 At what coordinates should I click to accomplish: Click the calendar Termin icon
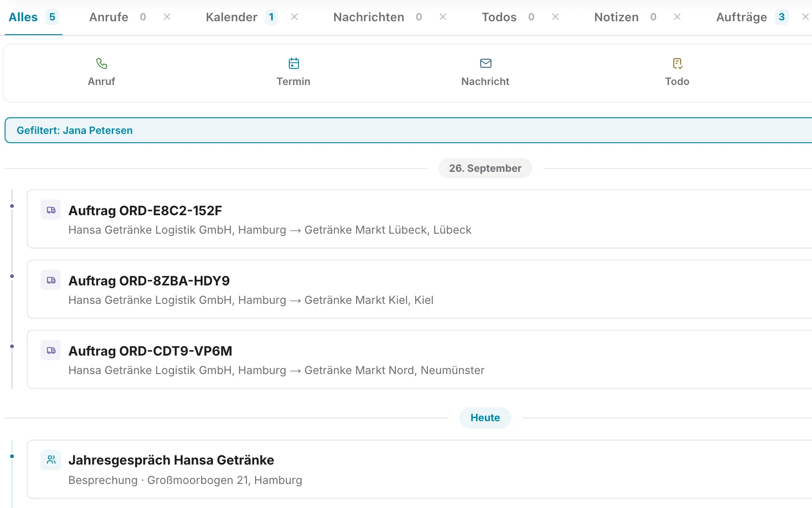tap(293, 63)
